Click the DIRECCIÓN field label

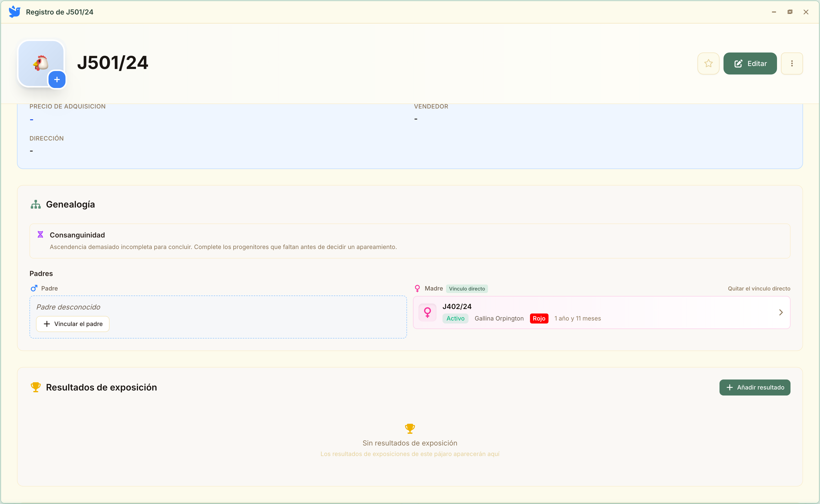[x=47, y=138]
